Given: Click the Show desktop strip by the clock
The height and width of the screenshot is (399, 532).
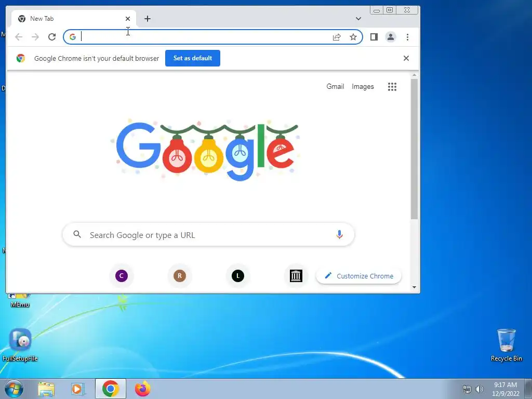Looking at the screenshot, I should 528,389.
